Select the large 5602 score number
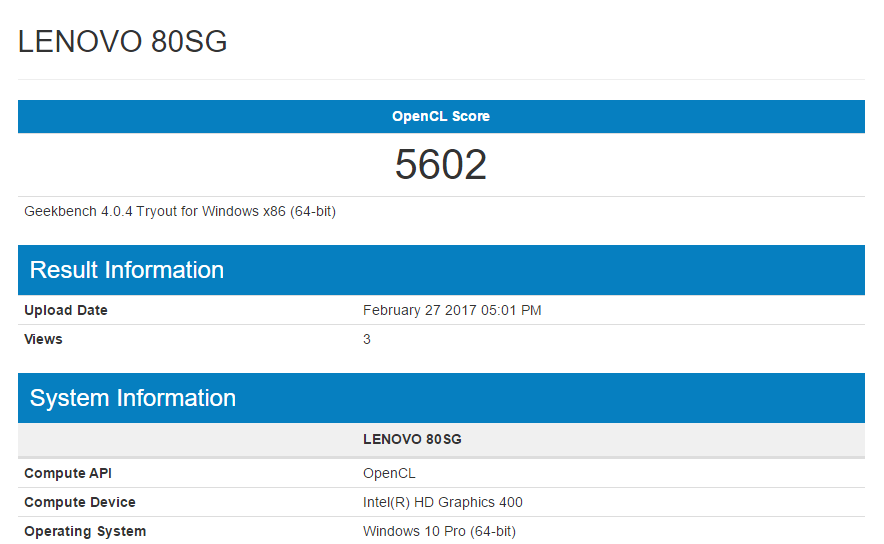Screen dimensions: 884x544 [441, 165]
